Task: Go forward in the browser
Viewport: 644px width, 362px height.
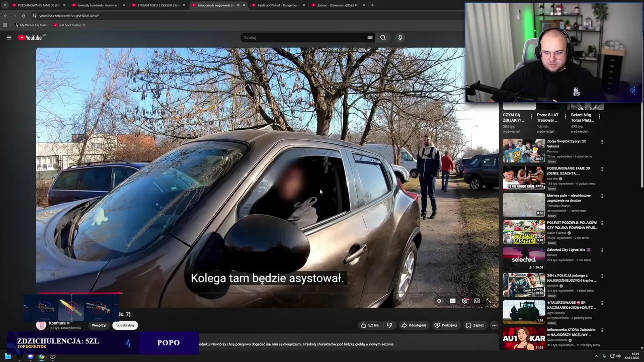Action: 14,16
